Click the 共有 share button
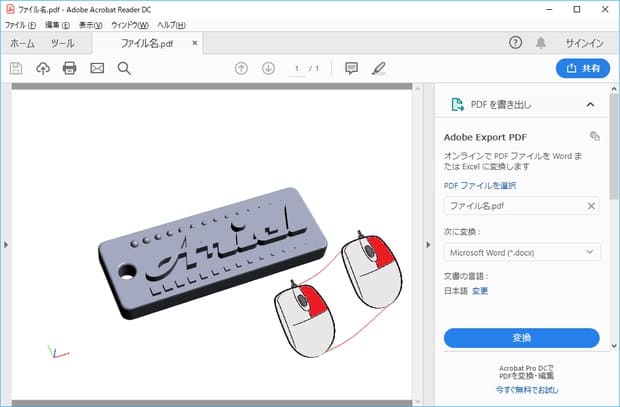 pos(583,68)
